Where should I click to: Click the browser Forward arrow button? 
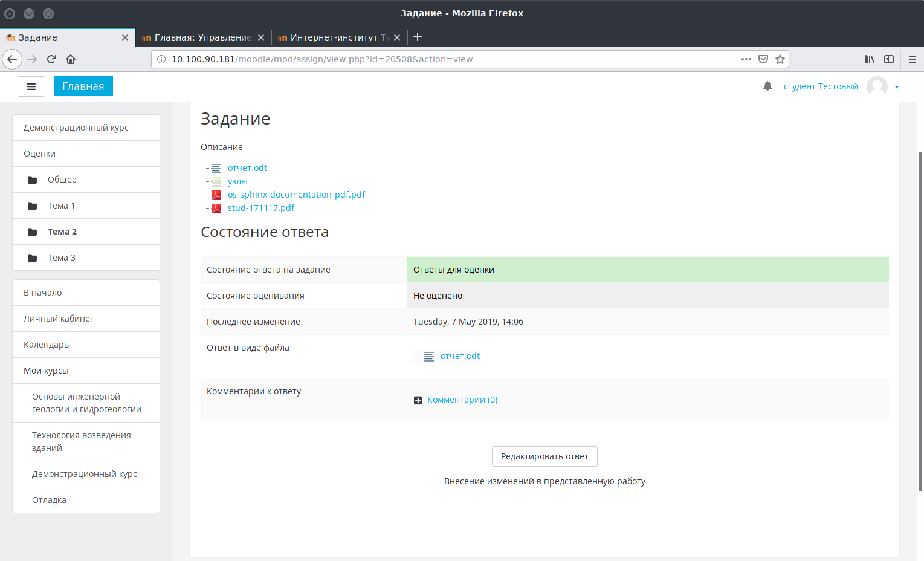[32, 59]
